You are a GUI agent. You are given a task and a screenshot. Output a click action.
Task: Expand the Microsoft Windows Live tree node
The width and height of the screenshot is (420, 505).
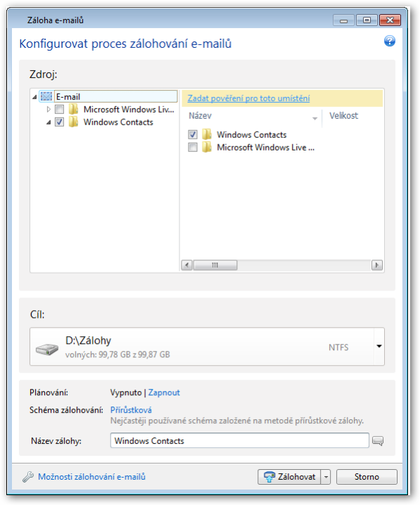[49, 109]
